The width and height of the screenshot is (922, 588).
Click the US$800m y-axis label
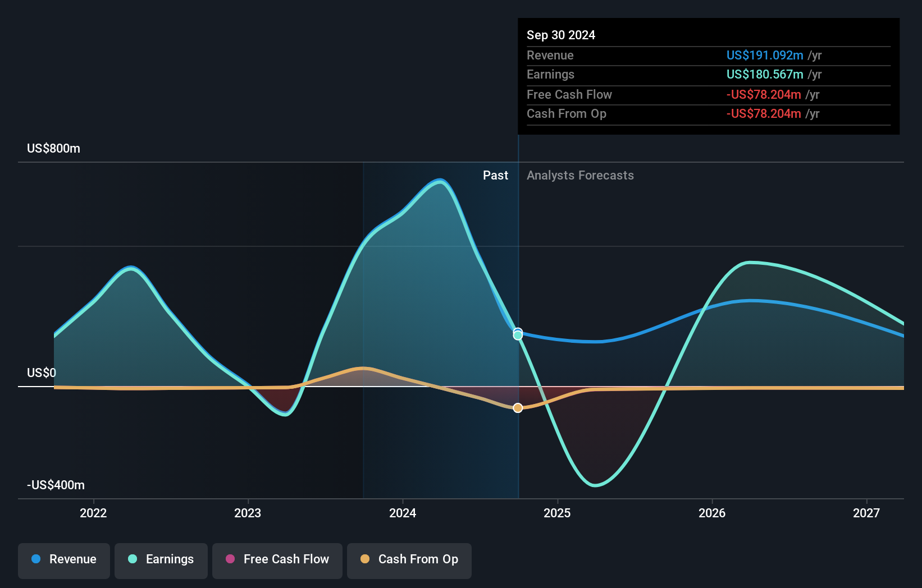[54, 149]
